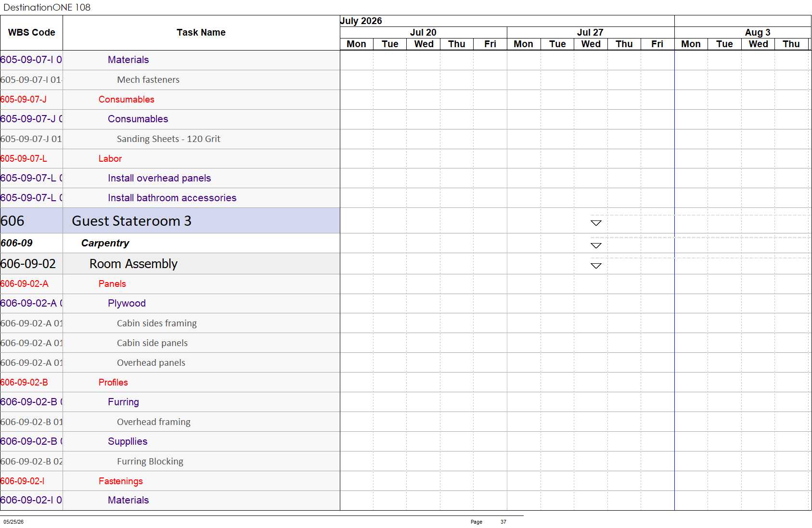Viewport: 812px width, 528px height.
Task: Click the WBS Code column header
Action: [31, 32]
